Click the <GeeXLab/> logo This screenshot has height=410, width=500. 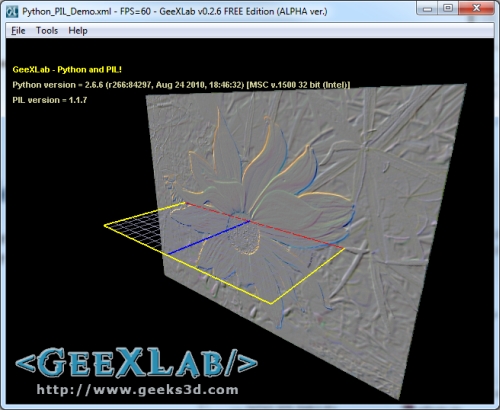(x=137, y=363)
